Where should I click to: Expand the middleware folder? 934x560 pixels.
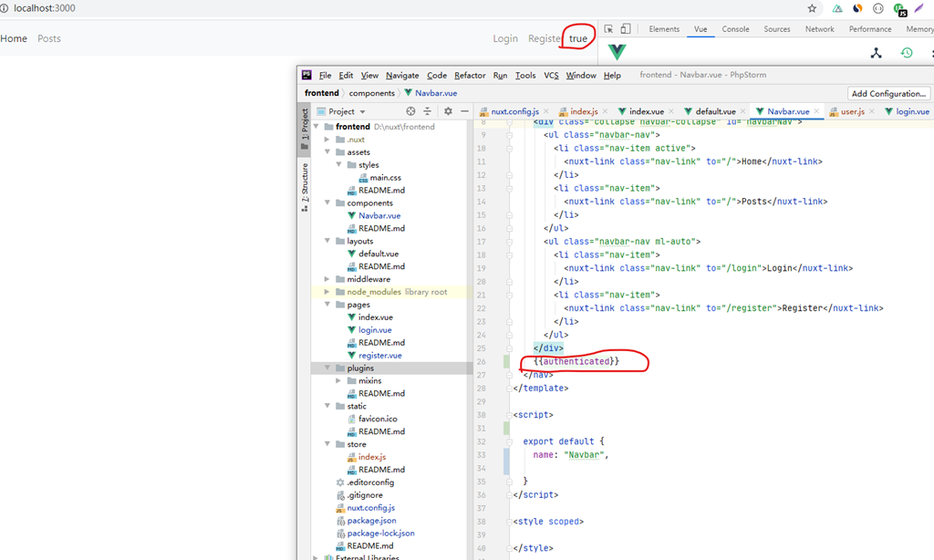click(327, 279)
